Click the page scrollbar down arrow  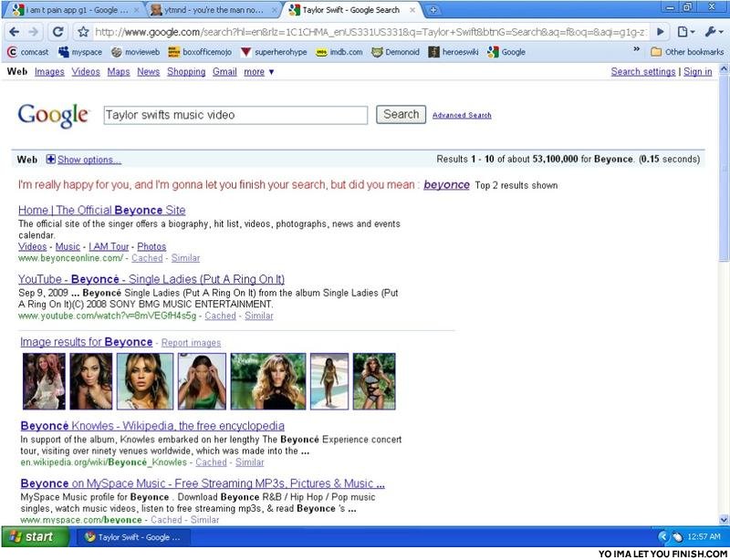pyautogui.click(x=724, y=520)
